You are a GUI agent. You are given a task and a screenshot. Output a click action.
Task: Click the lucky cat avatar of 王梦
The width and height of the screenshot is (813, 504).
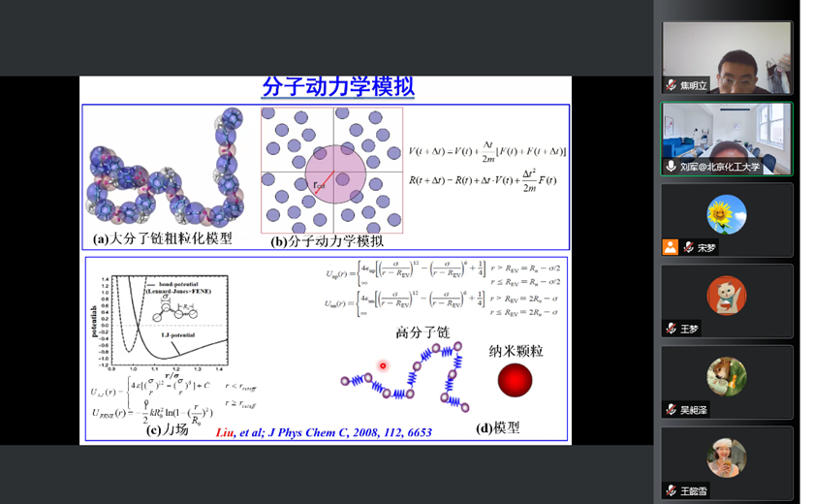(727, 296)
